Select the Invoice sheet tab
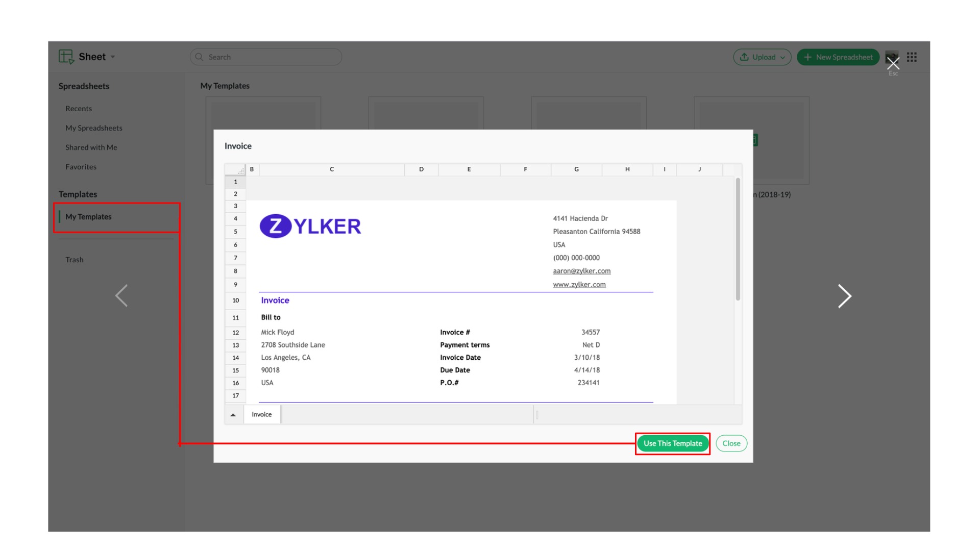Image resolution: width=980 pixels, height=551 pixels. tap(262, 415)
